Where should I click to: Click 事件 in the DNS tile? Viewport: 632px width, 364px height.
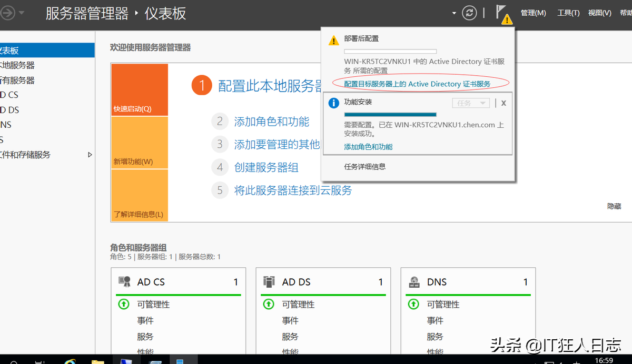[x=435, y=321]
